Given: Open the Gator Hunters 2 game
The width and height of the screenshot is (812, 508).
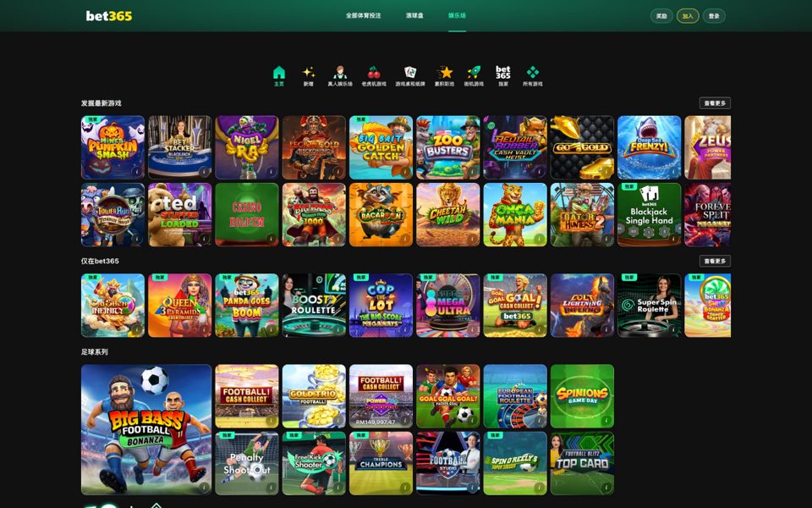Looking at the screenshot, I should pos(582,214).
